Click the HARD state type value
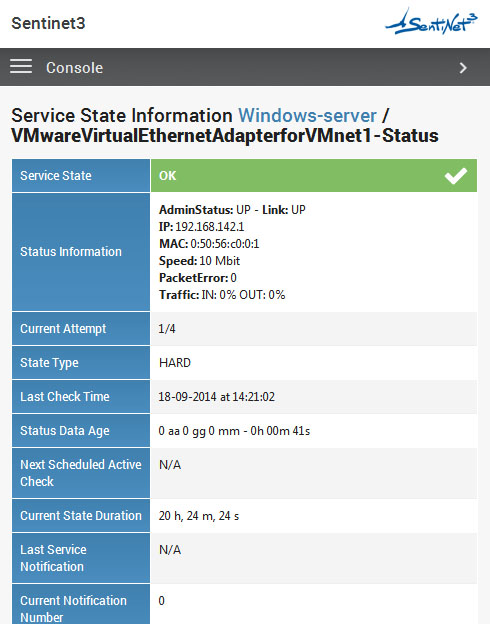 [x=175, y=363]
